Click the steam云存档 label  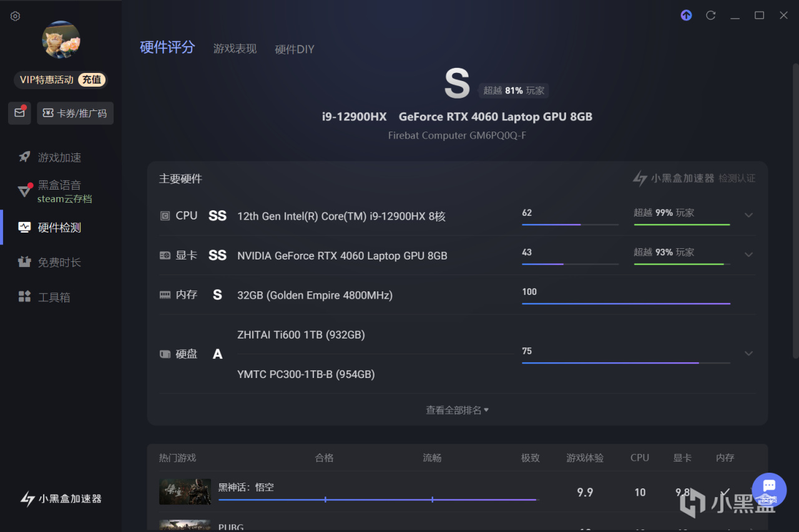pos(64,199)
